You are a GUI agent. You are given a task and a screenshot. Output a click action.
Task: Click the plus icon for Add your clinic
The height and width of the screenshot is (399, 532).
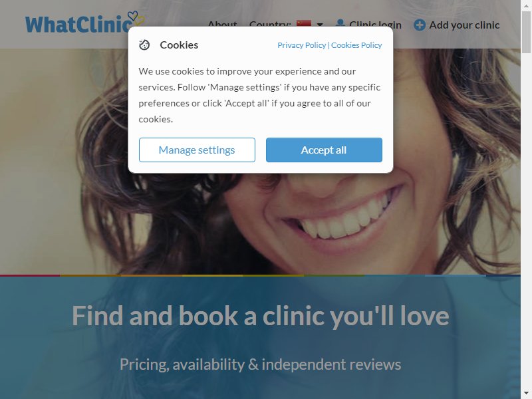coord(420,25)
